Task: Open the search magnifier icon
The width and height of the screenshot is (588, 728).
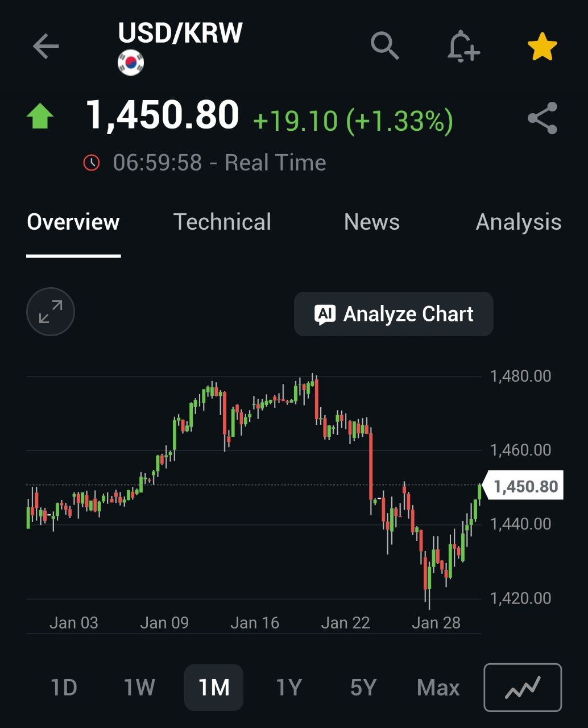Action: 385,46
